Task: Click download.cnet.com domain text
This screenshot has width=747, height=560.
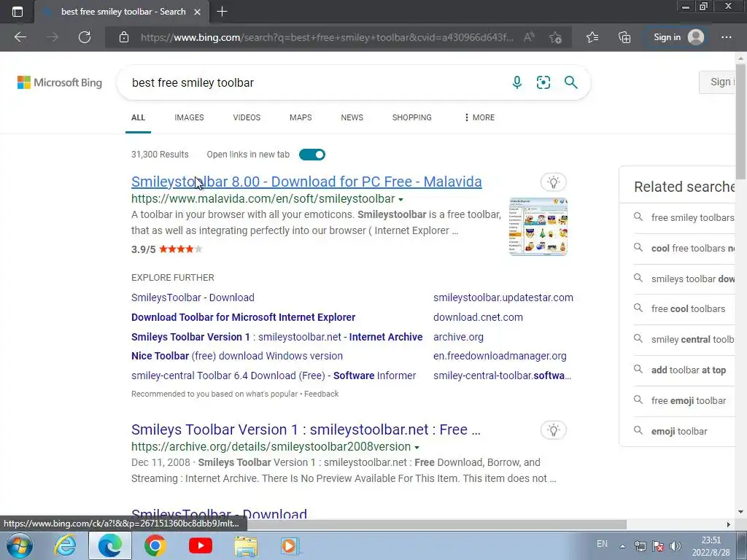Action: click(x=478, y=317)
